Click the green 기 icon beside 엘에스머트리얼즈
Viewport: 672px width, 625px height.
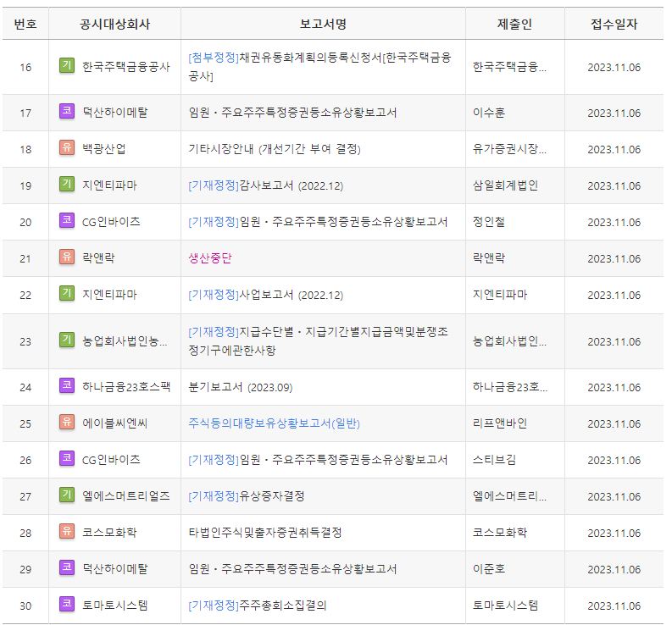coord(67,495)
